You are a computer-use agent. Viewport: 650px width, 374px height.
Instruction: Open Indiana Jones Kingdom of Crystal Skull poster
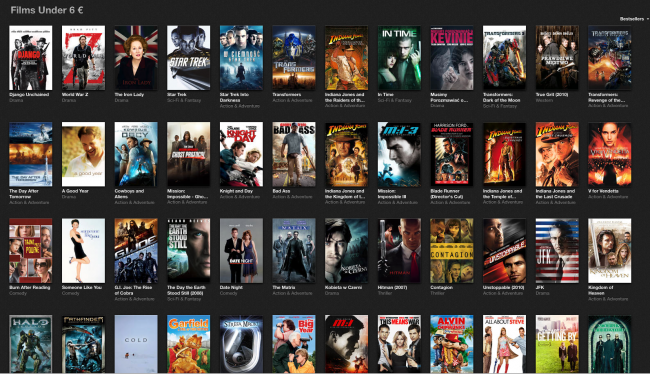pyautogui.click(x=347, y=154)
